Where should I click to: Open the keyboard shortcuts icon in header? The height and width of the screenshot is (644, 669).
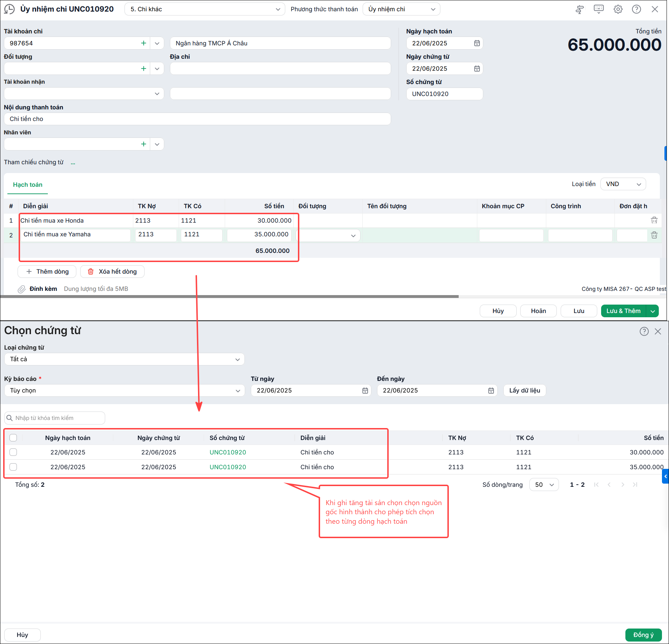pyautogui.click(x=599, y=9)
